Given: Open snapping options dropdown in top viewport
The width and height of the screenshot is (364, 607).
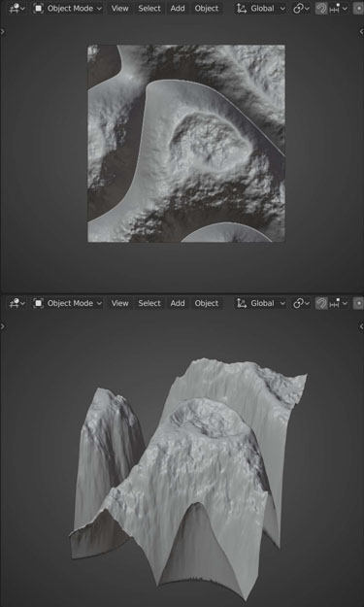Looking at the screenshot, I should click(338, 8).
